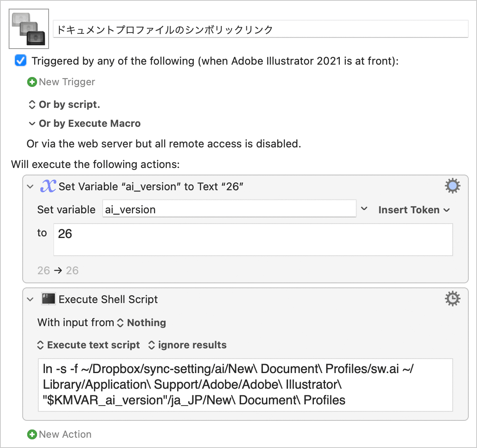Open the Set Variable action gear menu

coord(452,186)
